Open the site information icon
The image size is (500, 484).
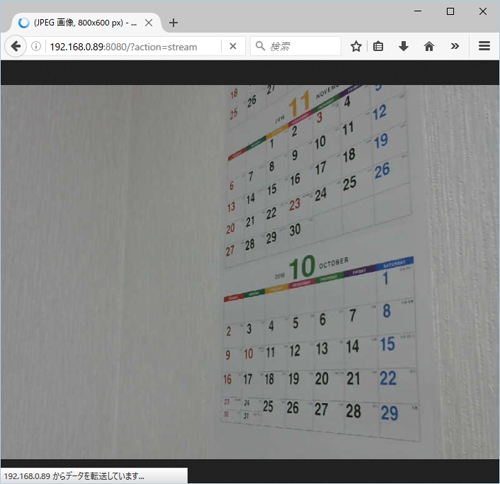(36, 46)
